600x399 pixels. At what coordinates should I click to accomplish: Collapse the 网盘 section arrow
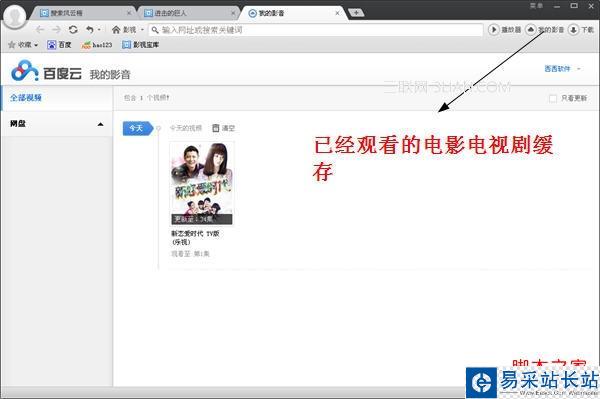coord(100,124)
